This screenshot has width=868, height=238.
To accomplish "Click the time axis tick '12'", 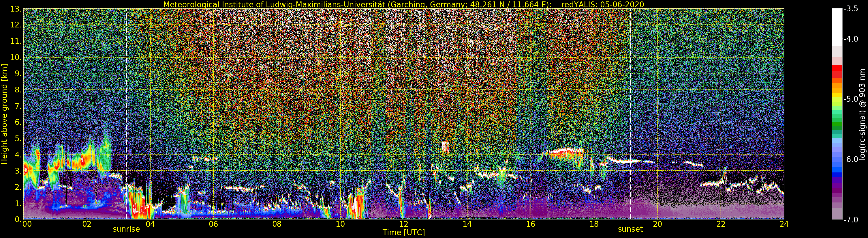I will 404,224.
